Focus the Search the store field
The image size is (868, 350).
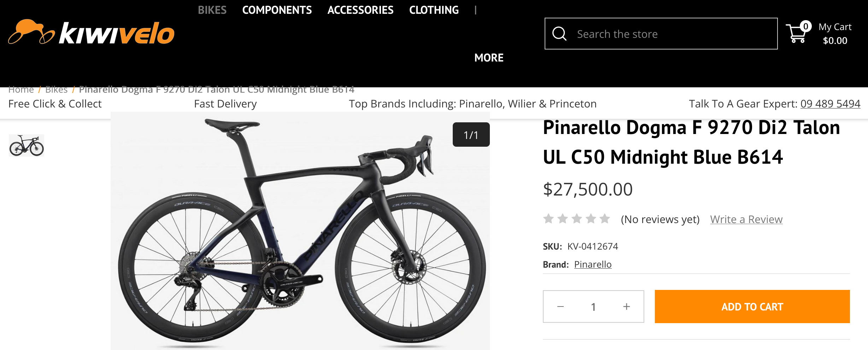(x=671, y=34)
